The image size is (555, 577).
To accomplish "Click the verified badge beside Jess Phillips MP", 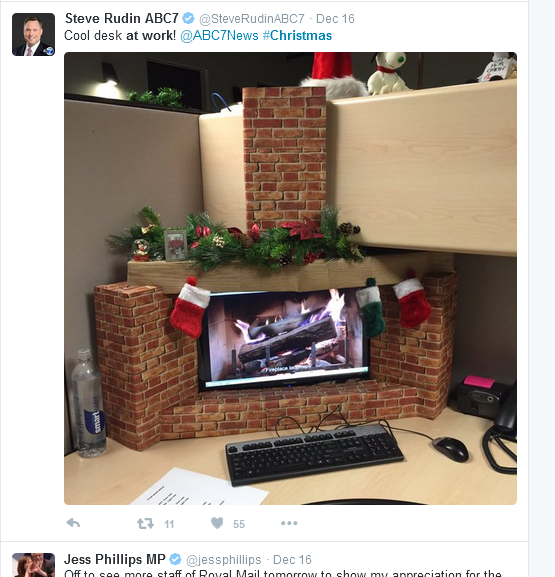I will (x=176, y=559).
